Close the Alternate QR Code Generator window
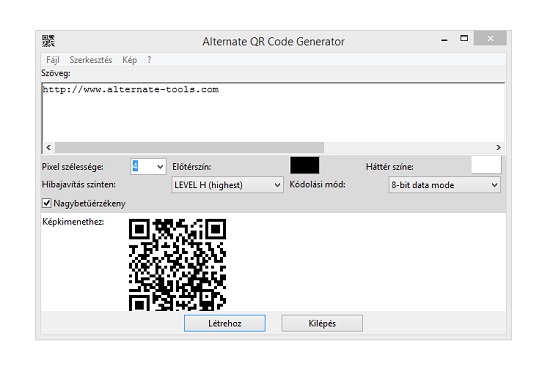This screenshot has width=550, height=374. [x=490, y=38]
